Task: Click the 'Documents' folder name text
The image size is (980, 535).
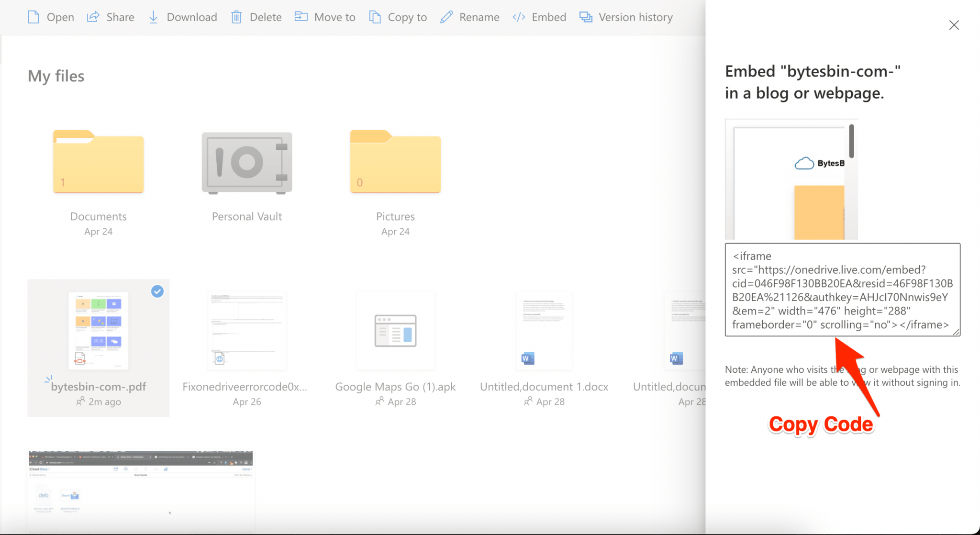Action: tap(99, 216)
